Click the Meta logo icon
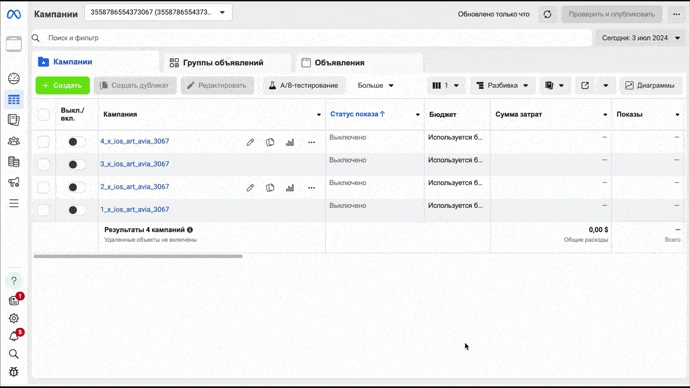 (14, 15)
